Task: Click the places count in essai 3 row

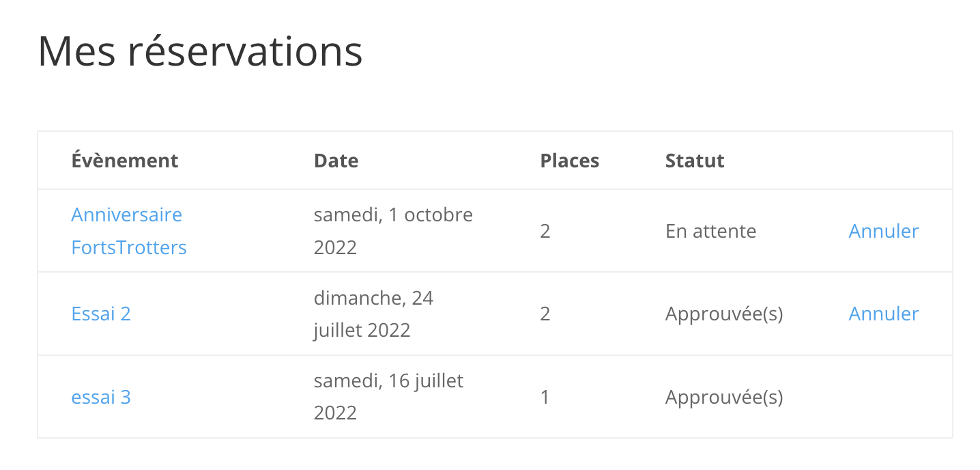Action: pyautogui.click(x=545, y=397)
